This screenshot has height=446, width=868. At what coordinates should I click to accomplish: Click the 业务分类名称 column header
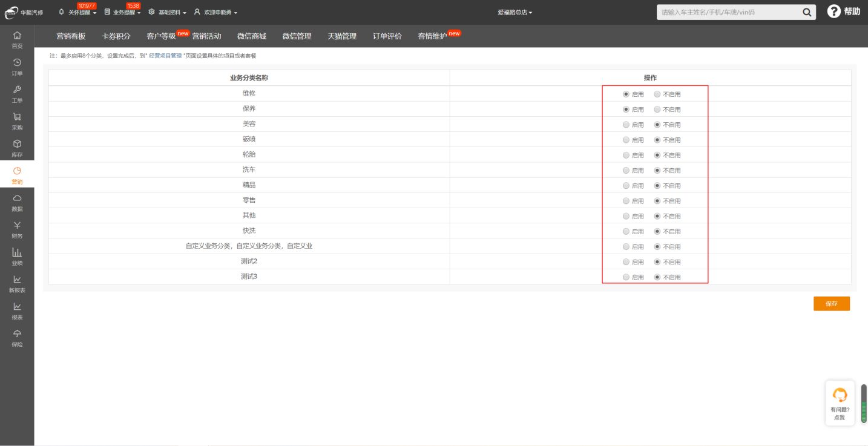click(x=249, y=78)
